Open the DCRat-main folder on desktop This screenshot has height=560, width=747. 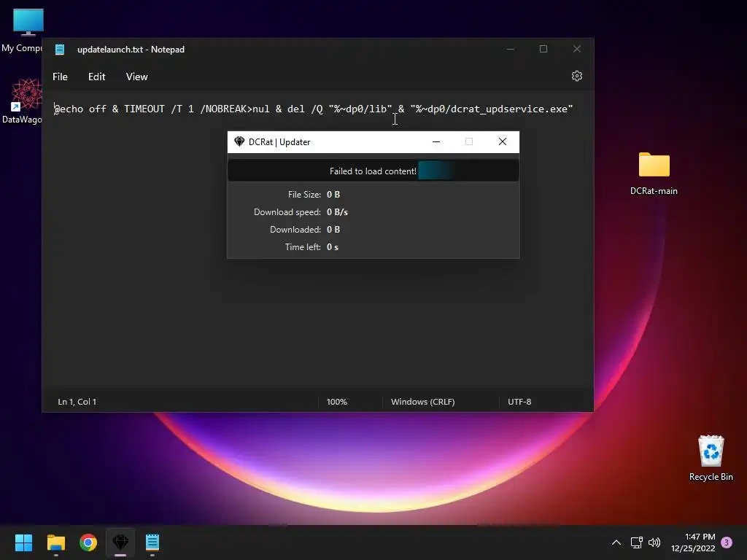click(x=654, y=174)
